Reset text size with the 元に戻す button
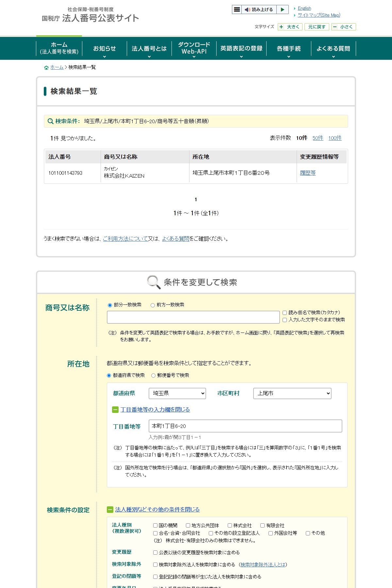The image size is (392, 588). click(x=317, y=27)
